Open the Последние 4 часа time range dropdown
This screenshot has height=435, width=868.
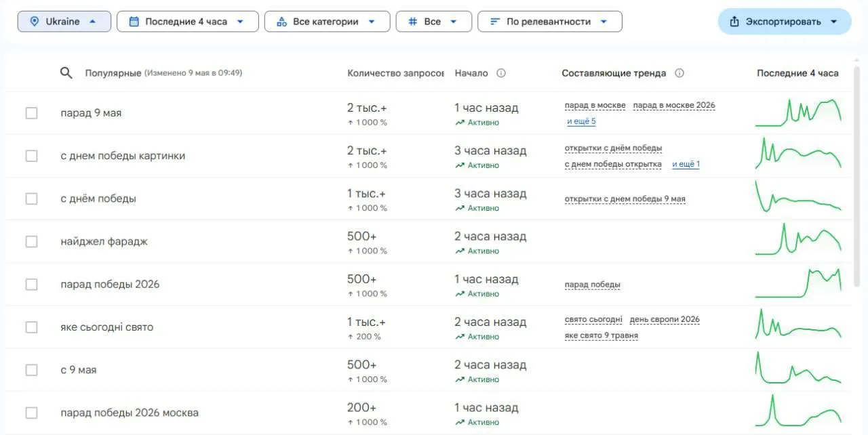point(187,22)
